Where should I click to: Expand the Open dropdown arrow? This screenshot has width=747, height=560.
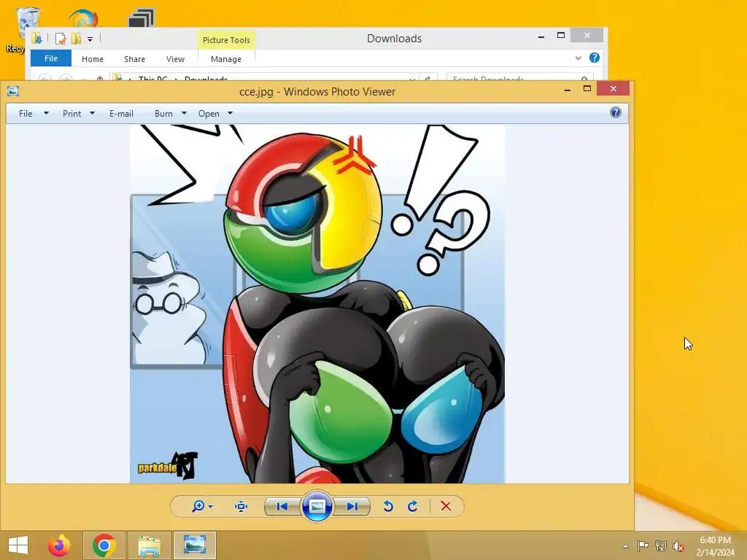pos(230,113)
